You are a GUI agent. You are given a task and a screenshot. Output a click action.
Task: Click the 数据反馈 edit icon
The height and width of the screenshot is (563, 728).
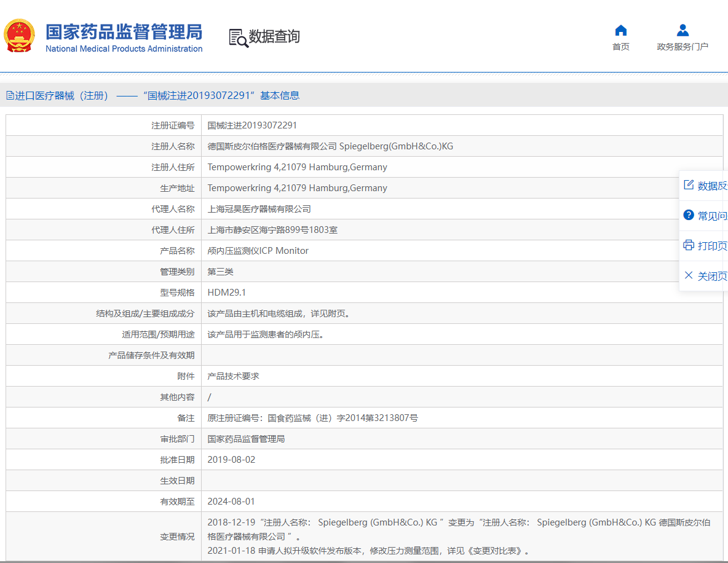coord(689,185)
